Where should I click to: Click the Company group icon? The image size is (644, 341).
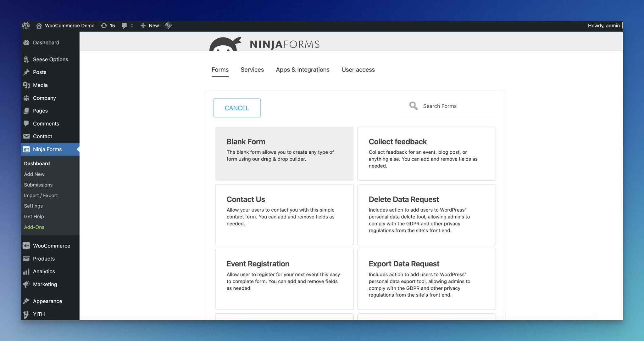pyautogui.click(x=26, y=98)
